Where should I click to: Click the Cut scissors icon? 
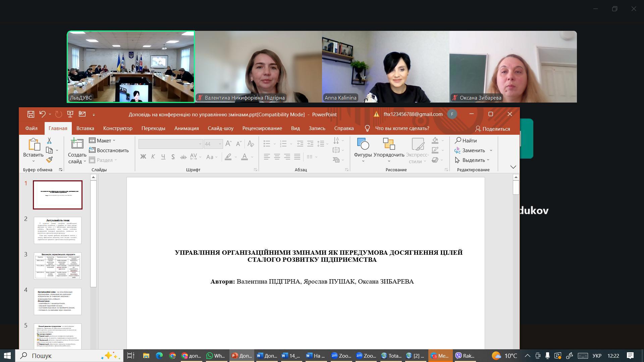[49, 141]
